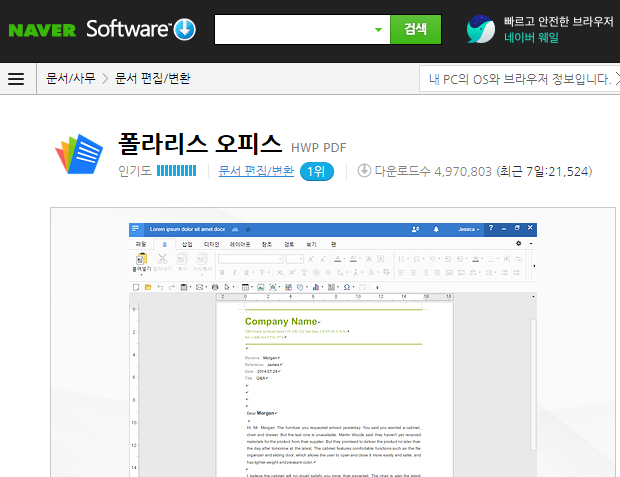
Task: Click the 폴라리스 오피스 title
Action: click(200, 144)
